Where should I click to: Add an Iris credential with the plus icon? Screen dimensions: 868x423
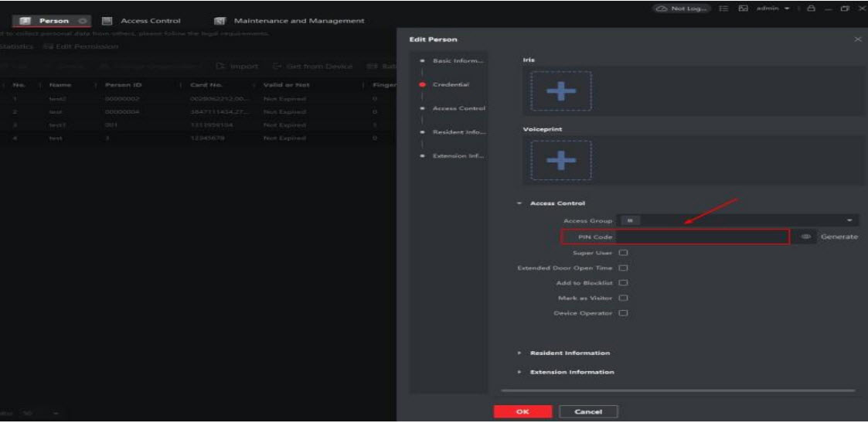(x=561, y=91)
